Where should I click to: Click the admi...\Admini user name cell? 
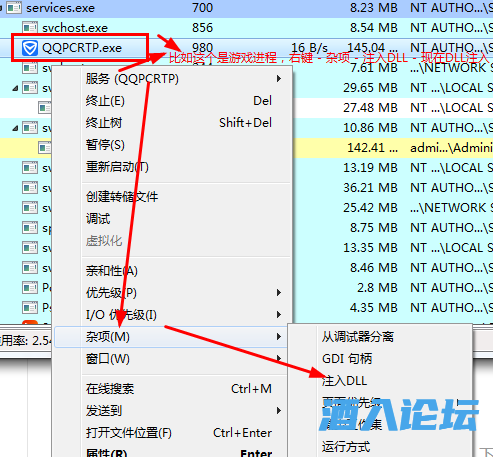pyautogui.click(x=451, y=148)
